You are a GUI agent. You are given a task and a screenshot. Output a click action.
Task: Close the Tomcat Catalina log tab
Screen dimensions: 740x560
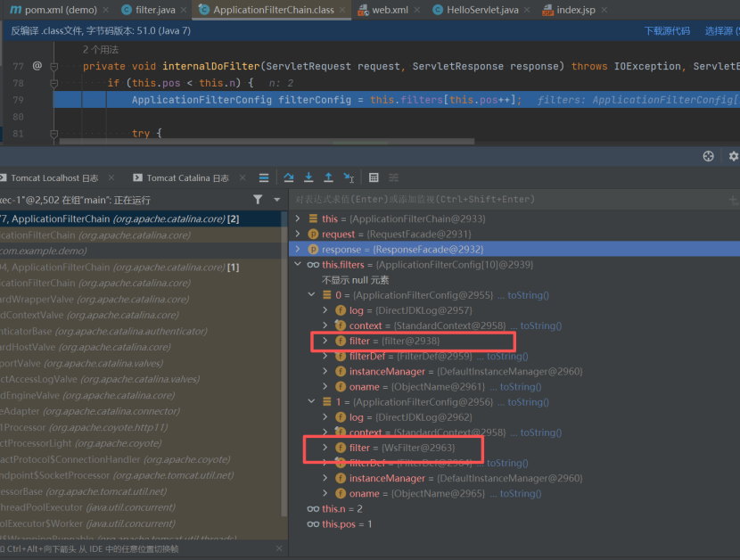[x=243, y=177]
